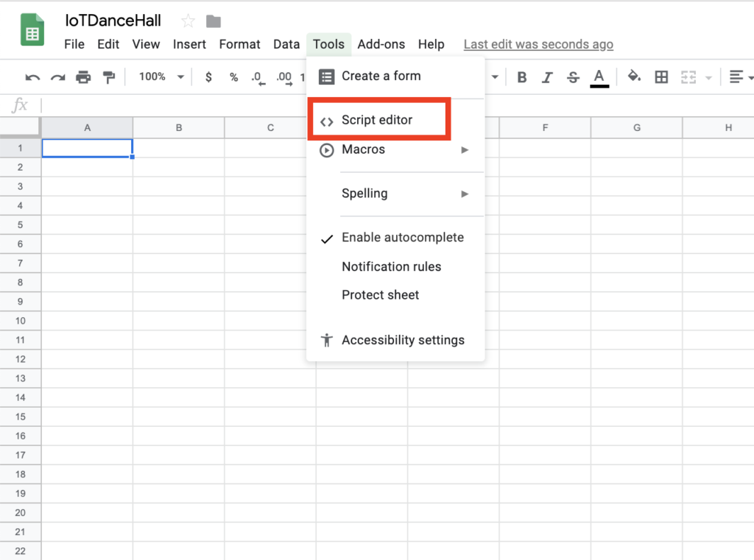Toggle Enable autocomplete in Tools menu
Screen dimensions: 754x560
click(x=403, y=237)
